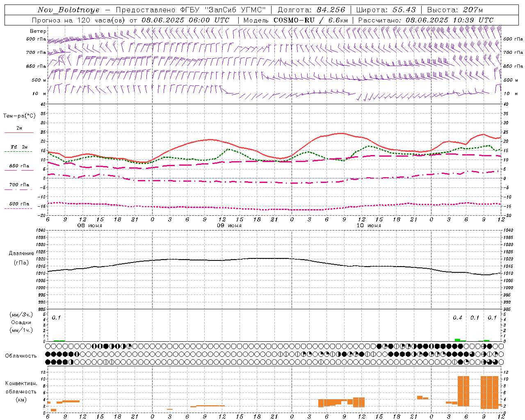Click the (мм/3ч.) units label

(21, 315)
